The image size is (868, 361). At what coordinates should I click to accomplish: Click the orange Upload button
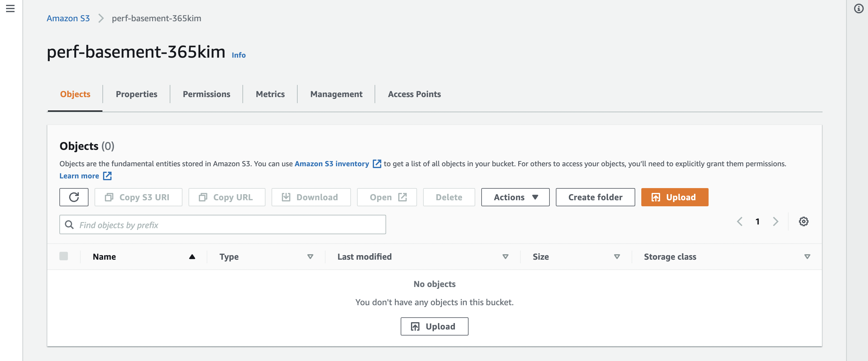pyautogui.click(x=674, y=197)
